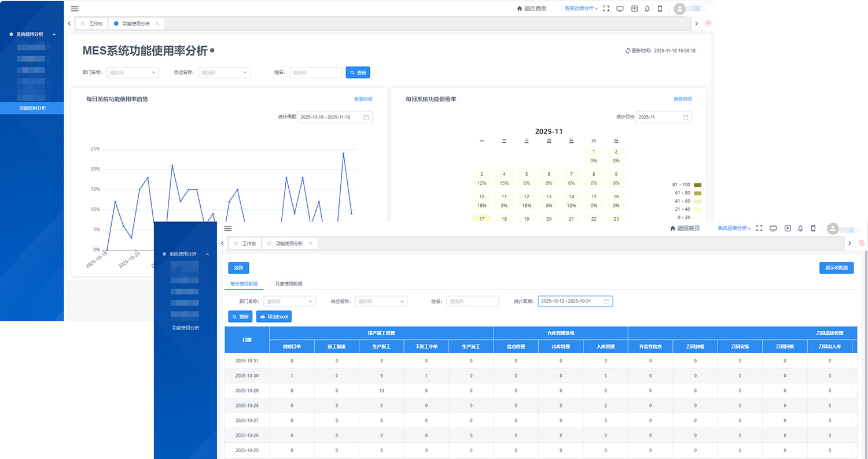Click the 导出Excel button

pos(274,317)
